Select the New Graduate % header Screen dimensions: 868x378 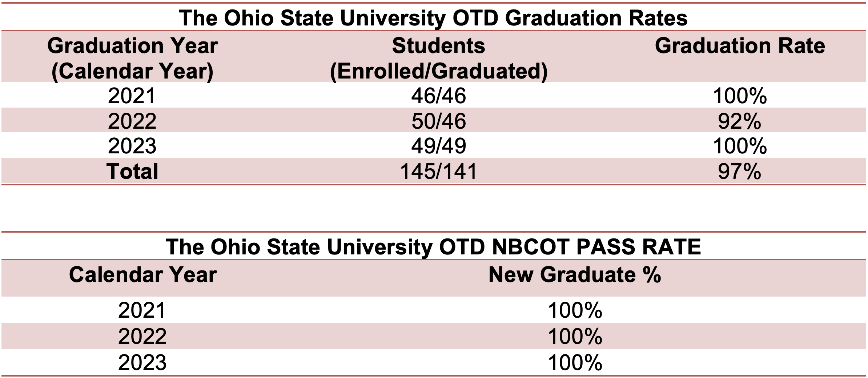pos(575,274)
